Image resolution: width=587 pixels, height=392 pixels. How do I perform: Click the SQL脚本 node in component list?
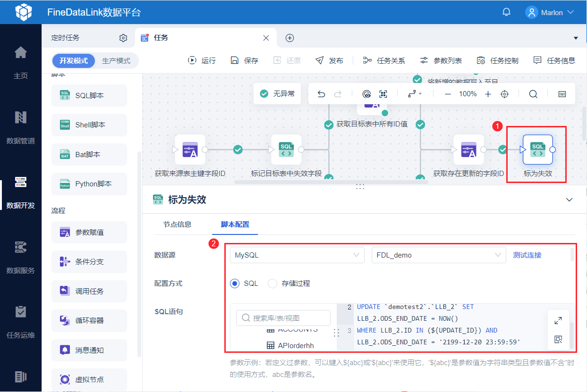pos(89,96)
